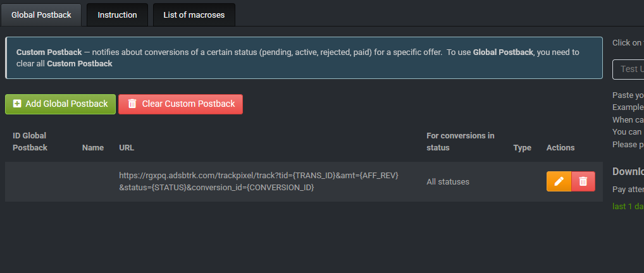Click the adsbtrk.com postback URL text
The image size is (644, 273).
click(258, 181)
